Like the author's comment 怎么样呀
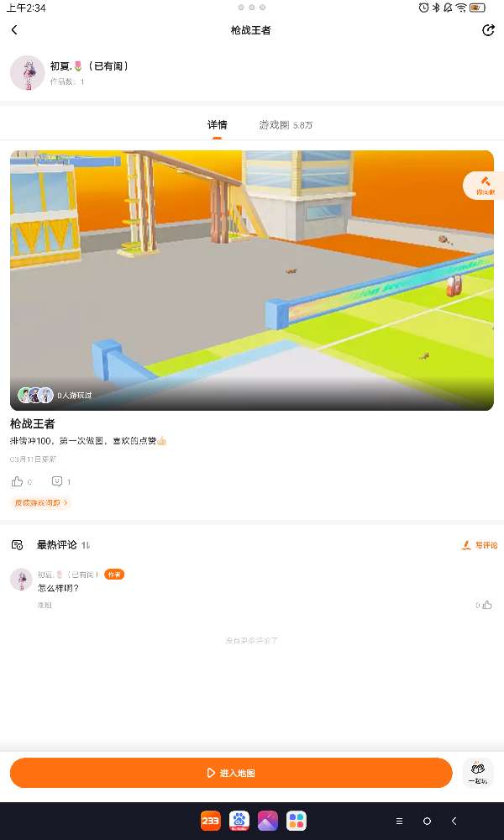The width and height of the screenshot is (504, 840). 487,605
